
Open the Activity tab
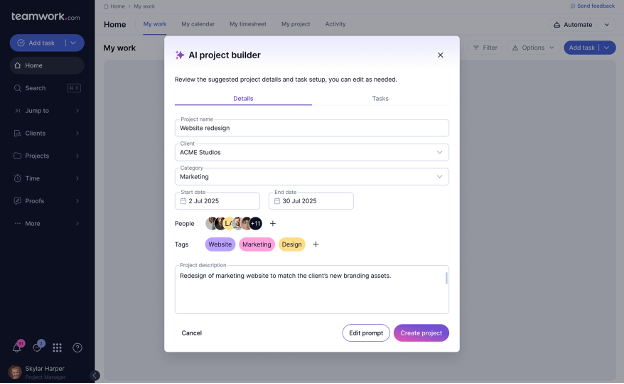point(335,24)
